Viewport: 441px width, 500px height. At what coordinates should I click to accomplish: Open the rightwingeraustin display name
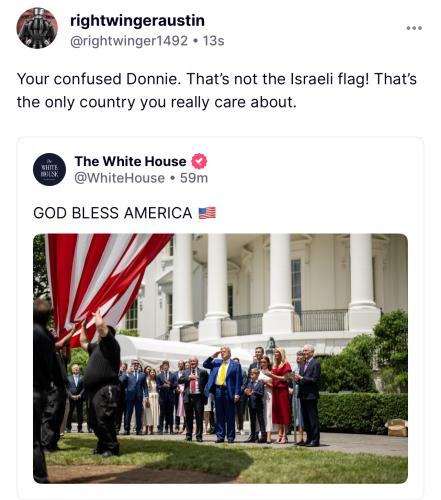pyautogui.click(x=137, y=21)
